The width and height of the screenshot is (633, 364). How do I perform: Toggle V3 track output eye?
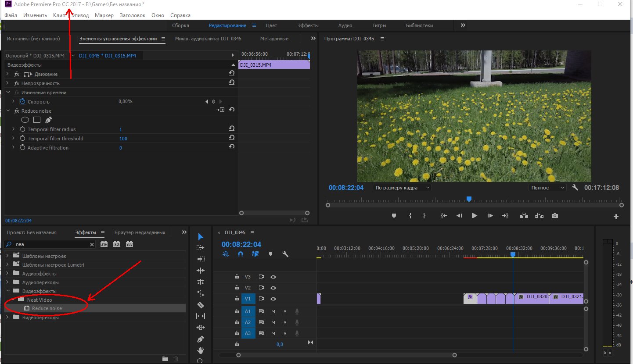coord(273,277)
